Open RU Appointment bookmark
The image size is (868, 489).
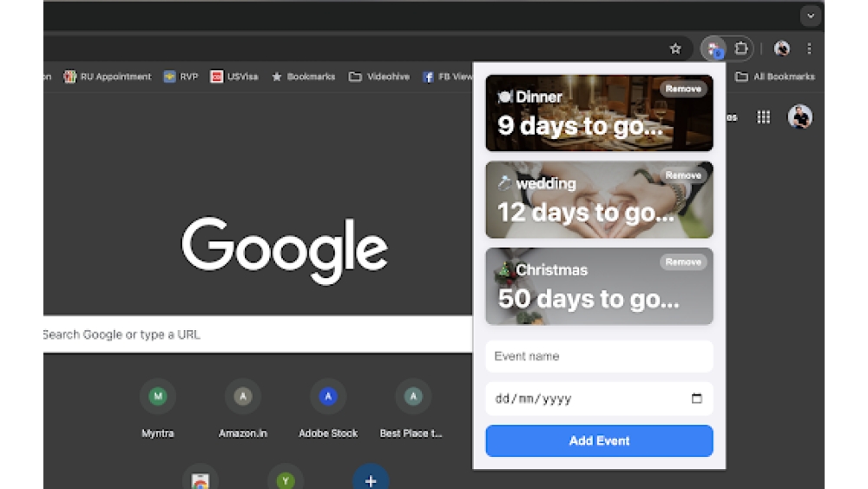pyautogui.click(x=108, y=76)
